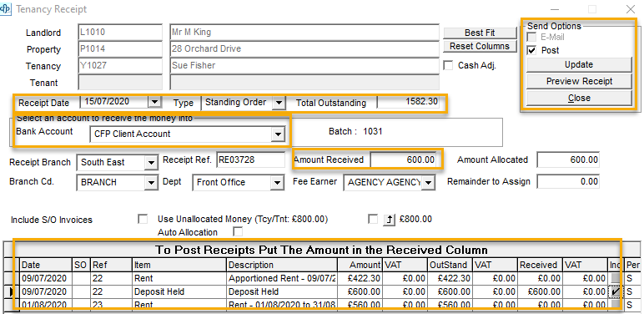The image size is (644, 314).
Task: Click the Tenancy Receipt app icon in title bar
Action: 6,9
